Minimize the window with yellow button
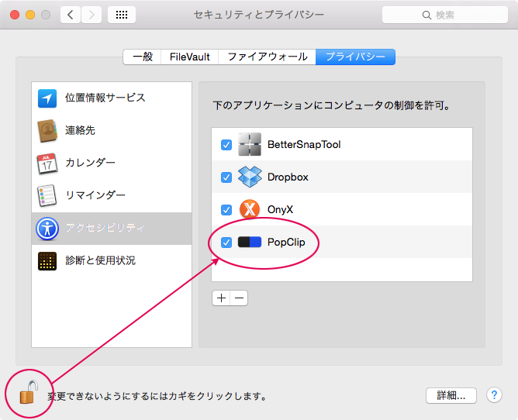Screen dimensions: 518x420 pos(30,15)
